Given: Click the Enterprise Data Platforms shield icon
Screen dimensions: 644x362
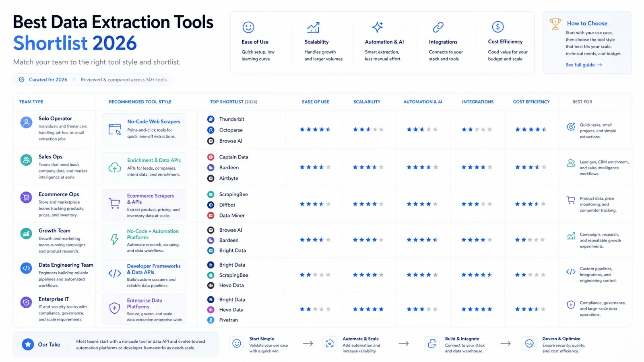Looking at the screenshot, I should (115, 308).
